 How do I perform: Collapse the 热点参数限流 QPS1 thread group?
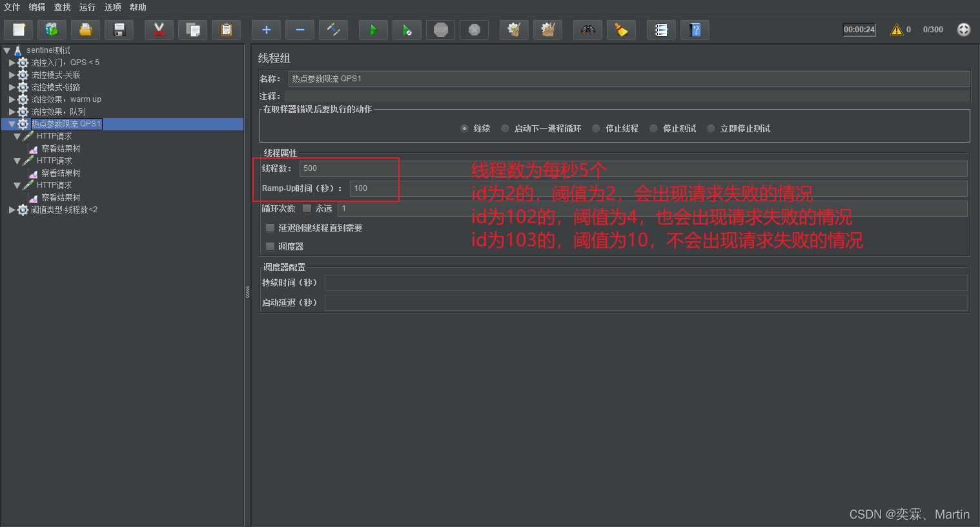12,124
